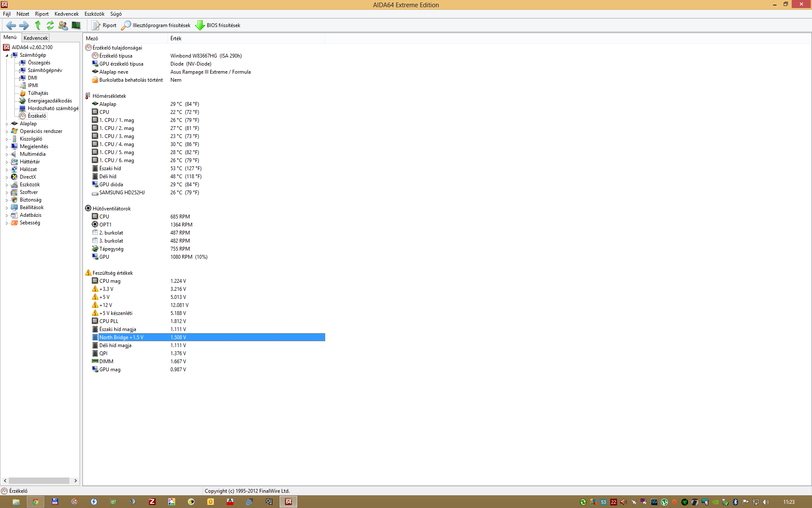Select DMI in the tree

click(x=33, y=78)
